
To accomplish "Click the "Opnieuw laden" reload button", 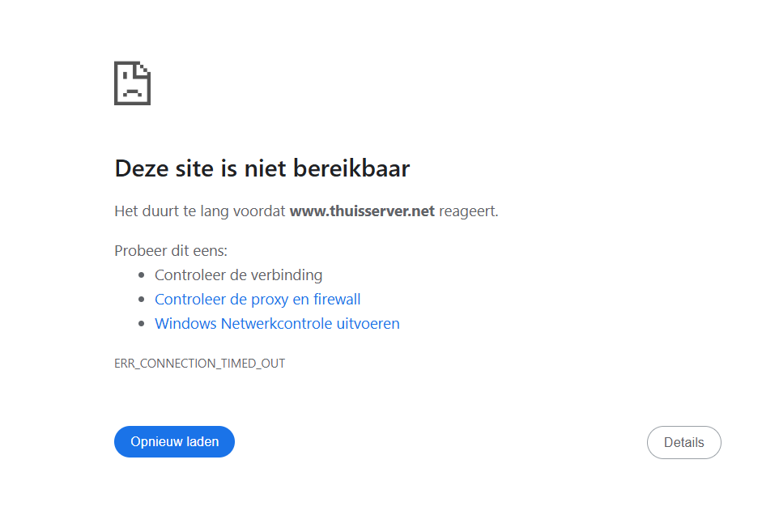I will coord(174,441).
